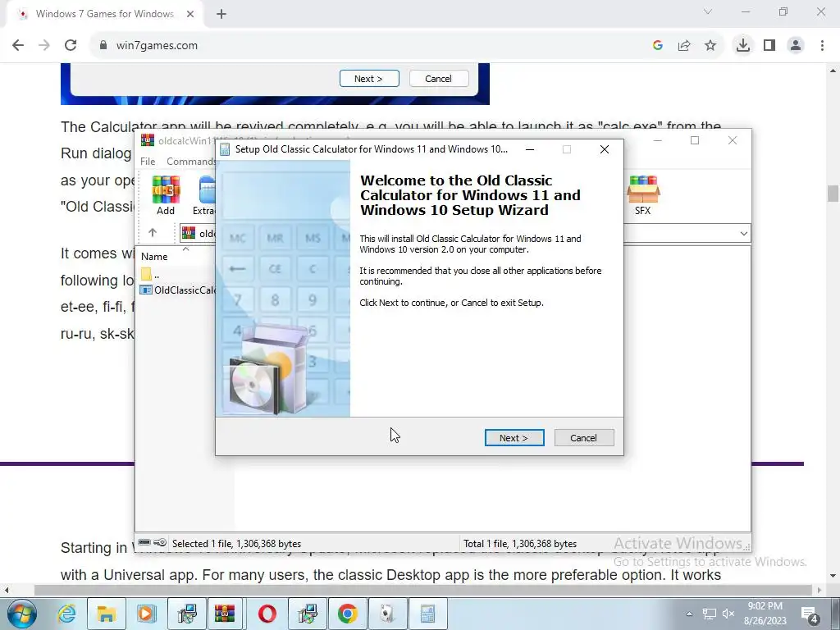Image resolution: width=840 pixels, height=630 pixels.
Task: Close the Windows 7 Games tab
Action: (190, 14)
